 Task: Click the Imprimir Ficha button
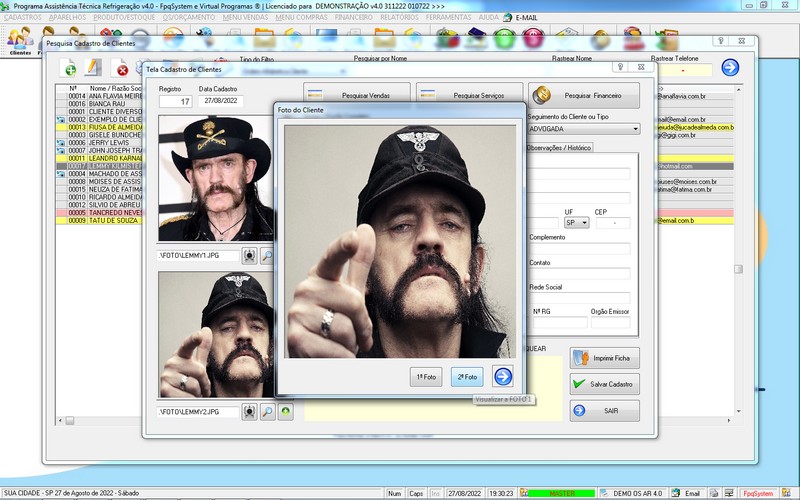[604, 358]
